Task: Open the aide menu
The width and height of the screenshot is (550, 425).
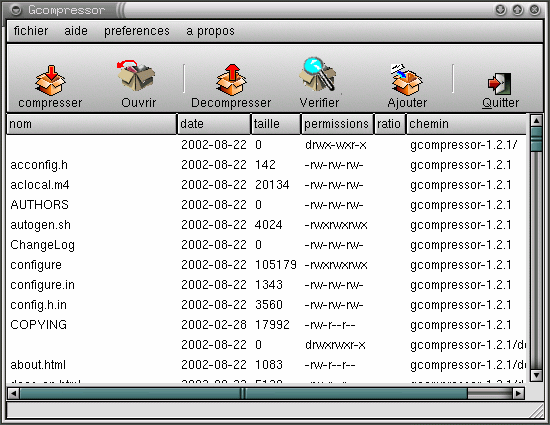Action: pyautogui.click(x=76, y=31)
